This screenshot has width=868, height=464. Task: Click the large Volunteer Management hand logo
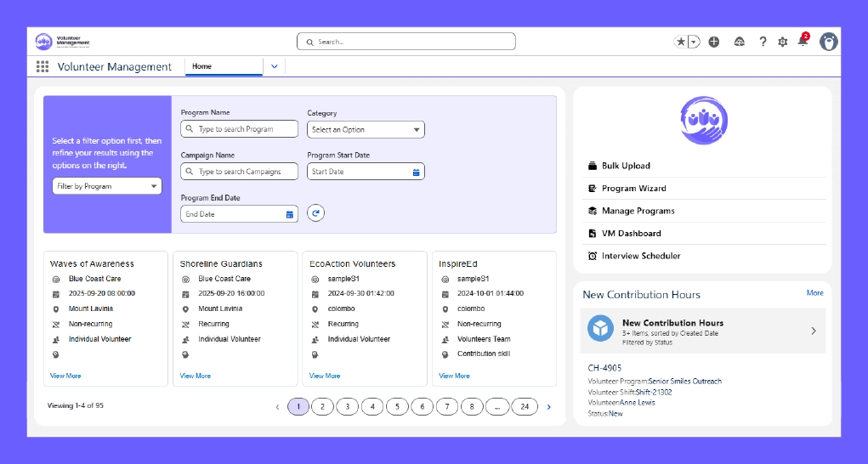[x=704, y=121]
